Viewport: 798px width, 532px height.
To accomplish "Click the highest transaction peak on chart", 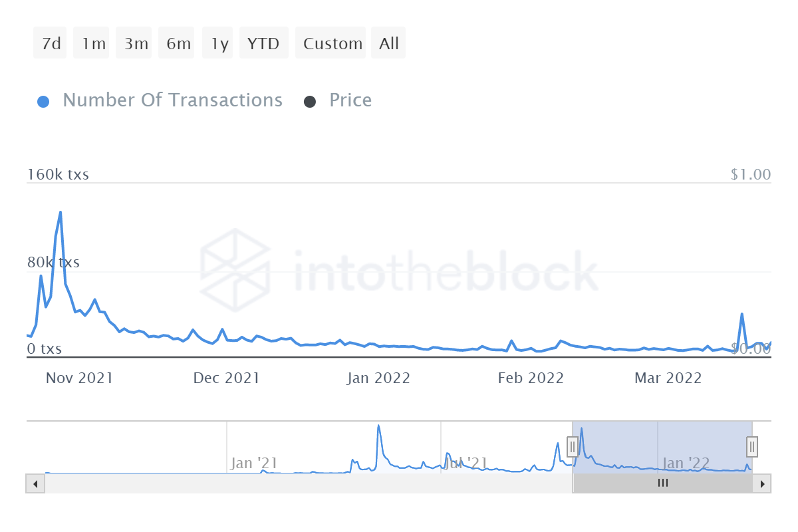I will pos(61,213).
